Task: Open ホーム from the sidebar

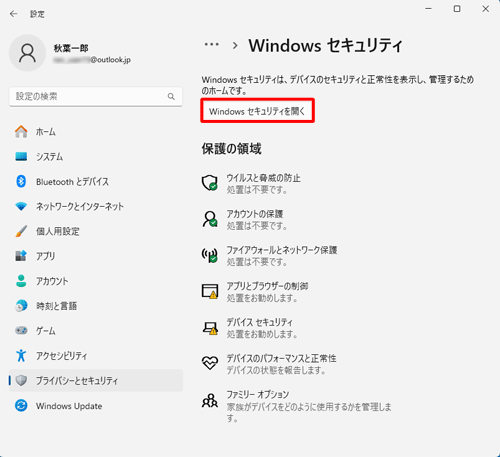Action: click(x=96, y=132)
